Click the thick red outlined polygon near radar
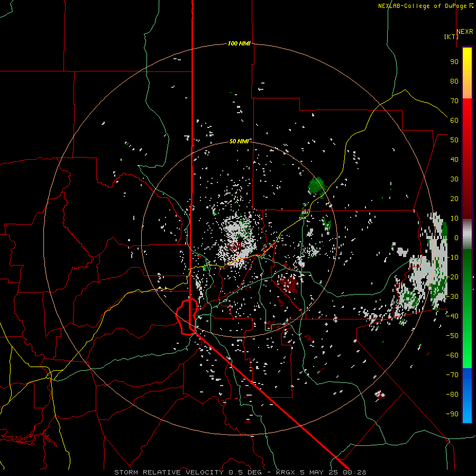Screen dimensions: 476x476 pyautogui.click(x=187, y=317)
